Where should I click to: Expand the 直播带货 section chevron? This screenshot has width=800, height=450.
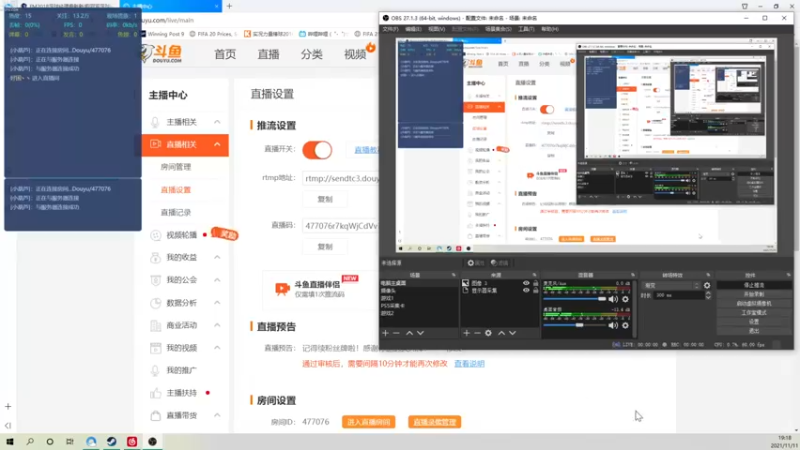point(217,415)
